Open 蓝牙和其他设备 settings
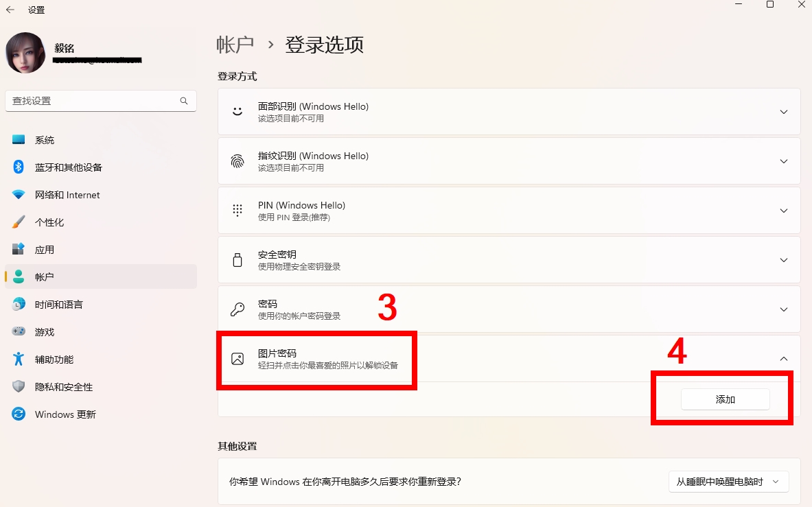 tap(69, 167)
